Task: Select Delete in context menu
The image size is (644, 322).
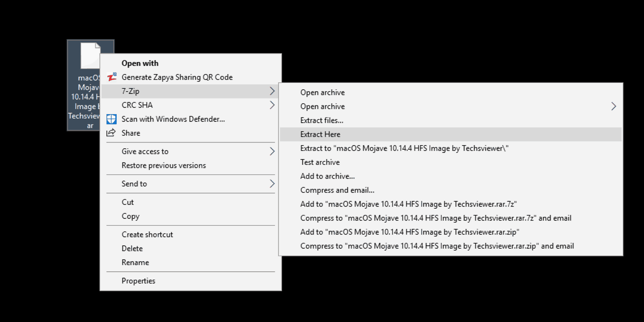Action: (x=132, y=248)
